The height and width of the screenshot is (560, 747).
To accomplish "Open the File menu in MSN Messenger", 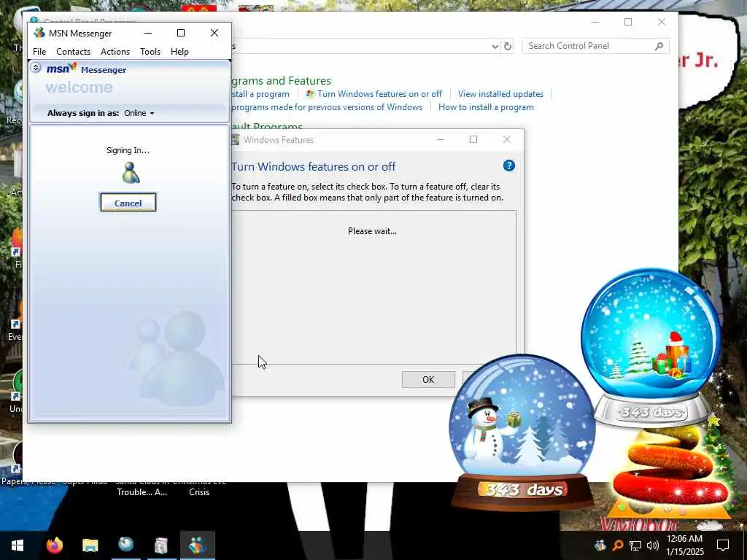I will tap(39, 52).
